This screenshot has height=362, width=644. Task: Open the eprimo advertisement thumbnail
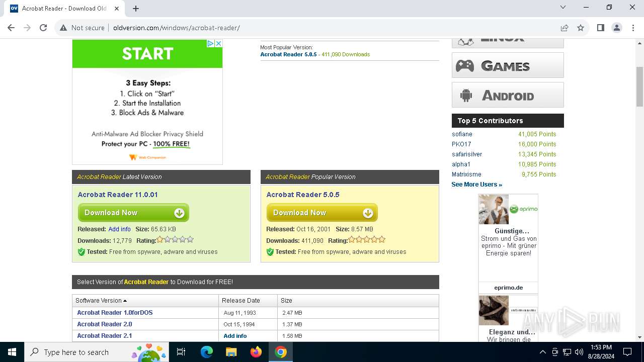point(494,209)
